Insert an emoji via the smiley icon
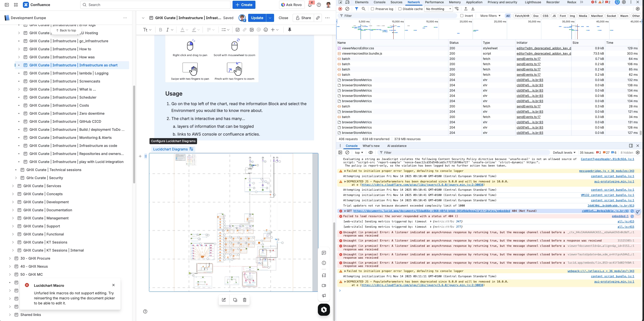 [x=266, y=30]
